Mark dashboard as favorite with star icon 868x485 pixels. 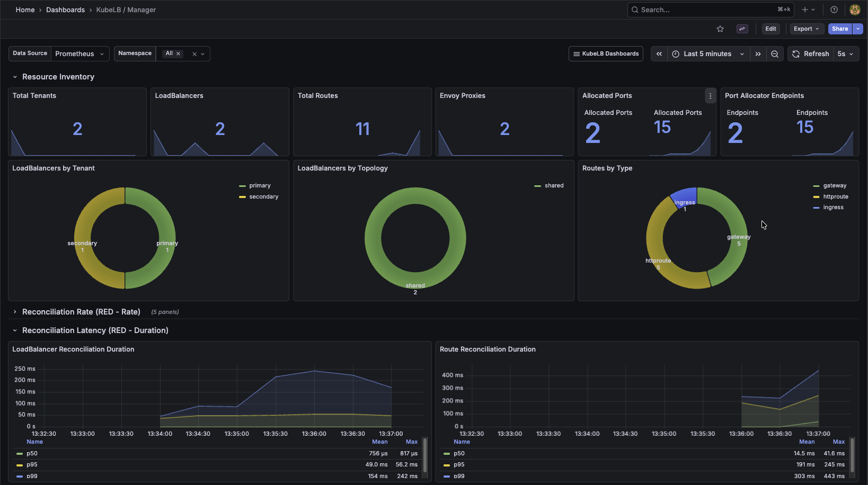tap(720, 29)
